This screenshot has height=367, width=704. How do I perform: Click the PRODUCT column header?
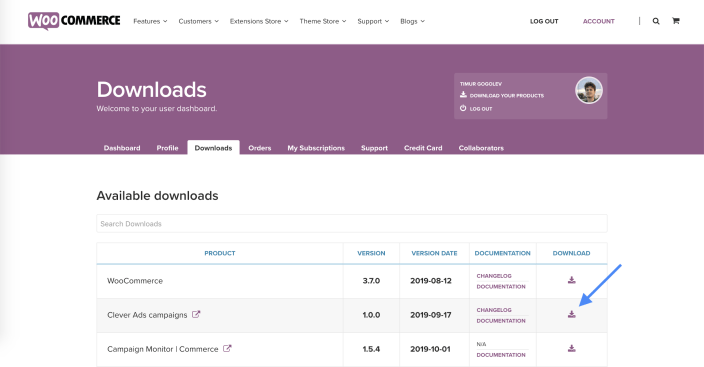[x=220, y=253]
